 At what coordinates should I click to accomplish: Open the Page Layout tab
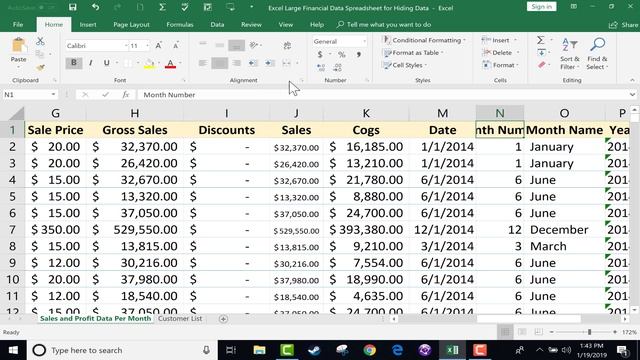131,24
